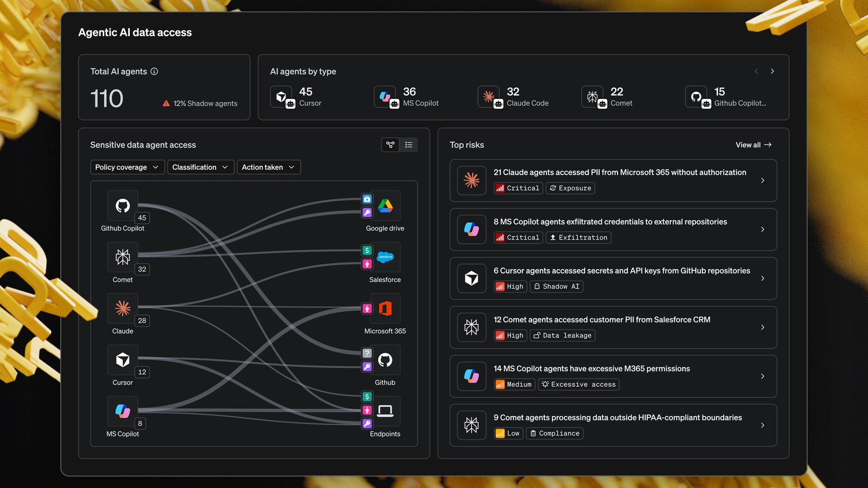The width and height of the screenshot is (868, 488).
Task: Click the Medium severity tag
Action: click(514, 384)
